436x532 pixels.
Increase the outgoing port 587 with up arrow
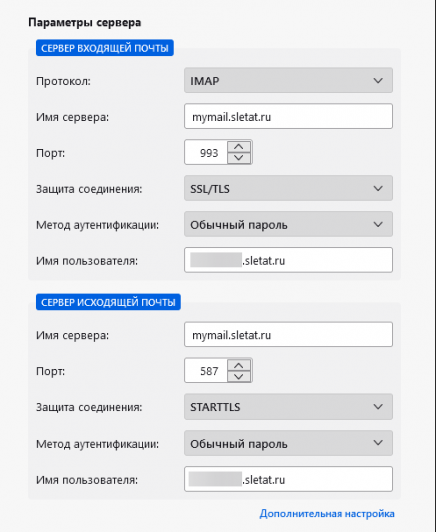239,365
